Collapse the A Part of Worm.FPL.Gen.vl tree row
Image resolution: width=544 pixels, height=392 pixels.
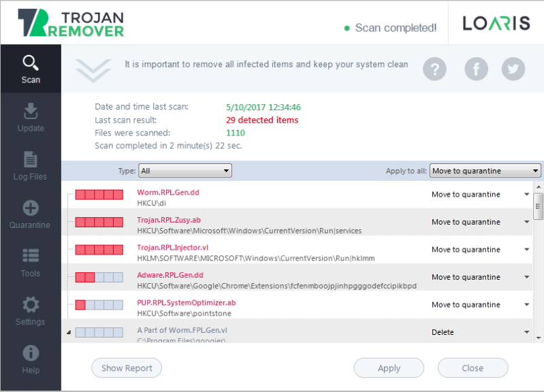pos(69,332)
